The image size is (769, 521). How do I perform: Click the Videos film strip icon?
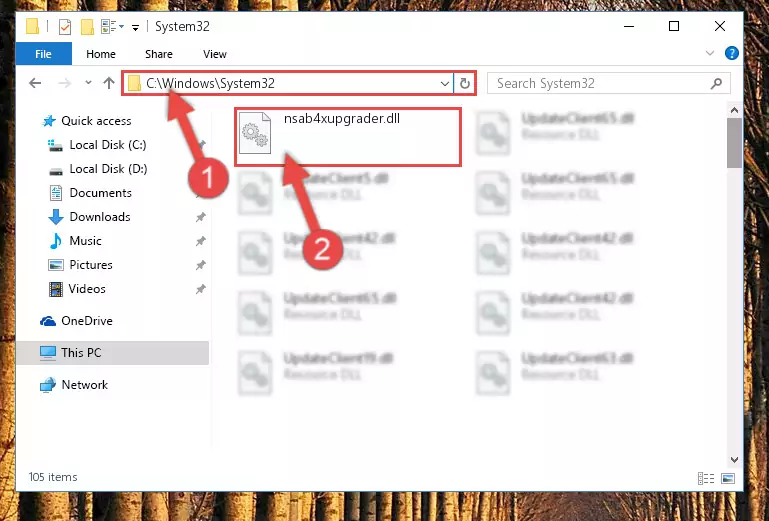[x=56, y=289]
